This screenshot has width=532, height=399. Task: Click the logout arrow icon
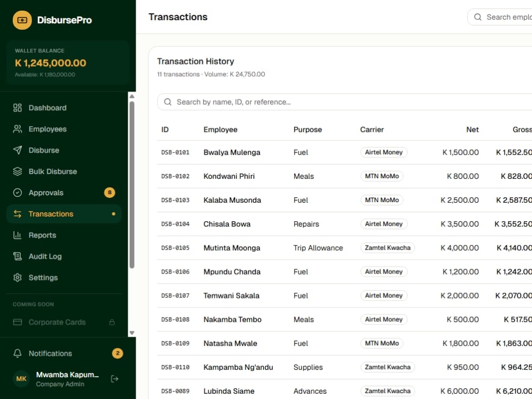click(115, 379)
